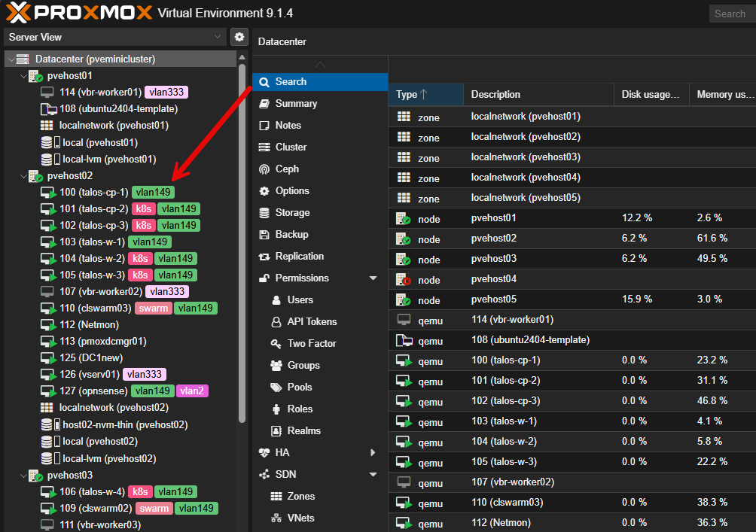Select 125 (DC1new) in the tree
The image size is (756, 532).
(91, 357)
